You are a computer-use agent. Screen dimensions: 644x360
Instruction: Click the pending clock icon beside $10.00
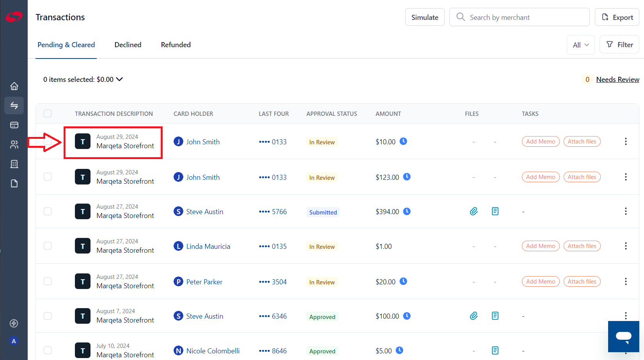pyautogui.click(x=403, y=141)
